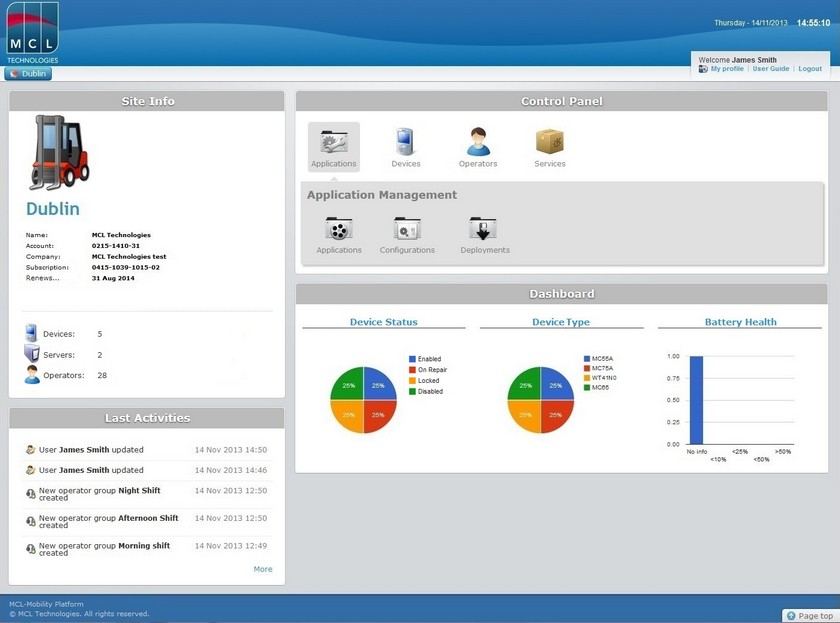Click the clock time 14:55:10
Image resolution: width=840 pixels, height=623 pixels.
[813, 23]
